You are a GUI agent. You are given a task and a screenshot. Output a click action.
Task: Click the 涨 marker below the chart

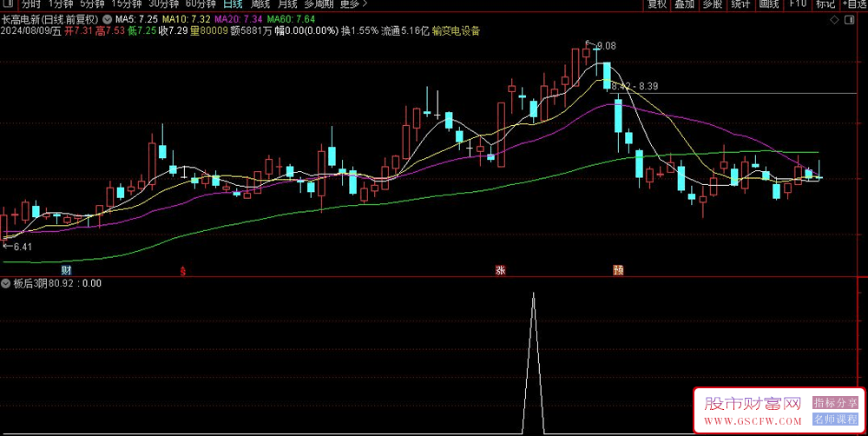pos(501,270)
